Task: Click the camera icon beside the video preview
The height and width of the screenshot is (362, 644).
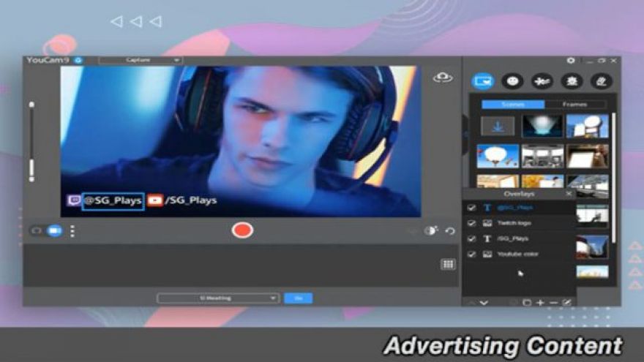Action: 443,78
